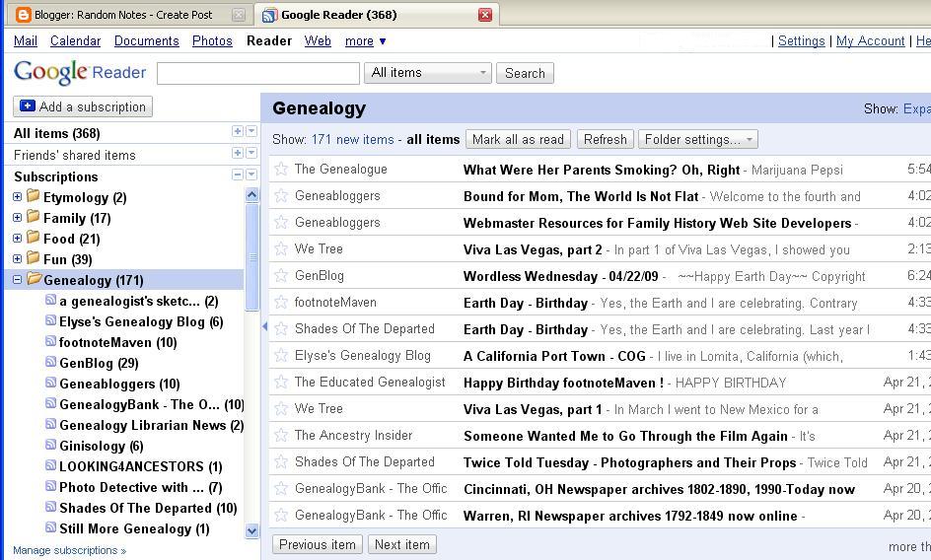Click the feed icon beside Elyse's Genealogy Blog

point(51,320)
